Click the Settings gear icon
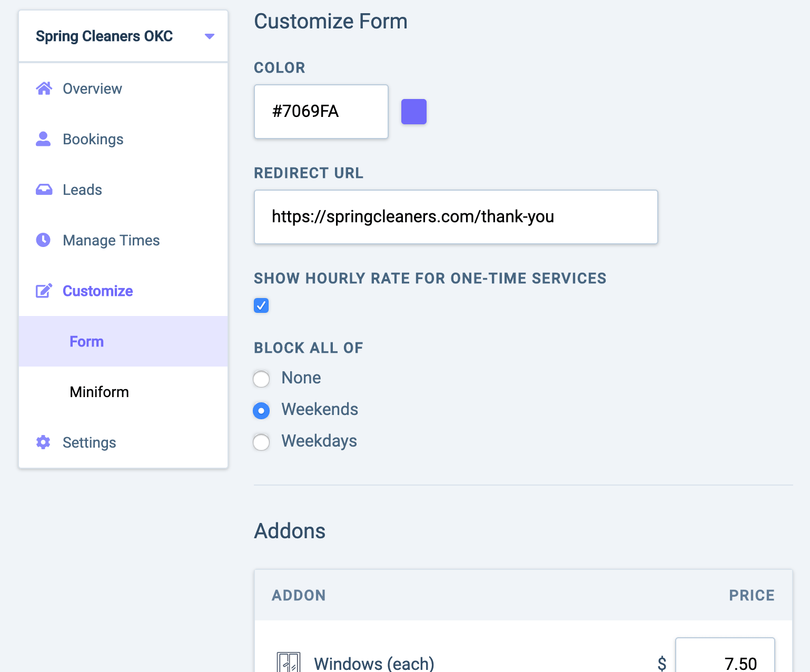Screen dimensions: 810x672 click(x=43, y=442)
